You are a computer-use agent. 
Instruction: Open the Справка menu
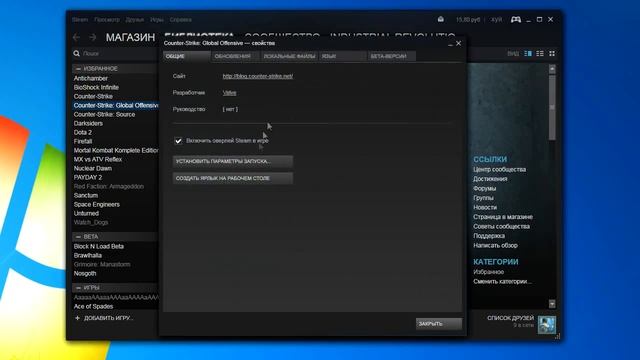(x=180, y=20)
